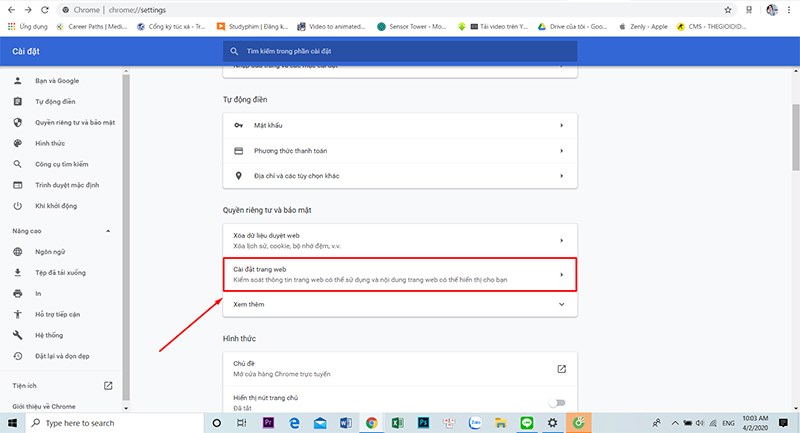Image resolution: width=800 pixels, height=433 pixels.
Task: Open the Windows Start menu
Action: tap(12, 423)
